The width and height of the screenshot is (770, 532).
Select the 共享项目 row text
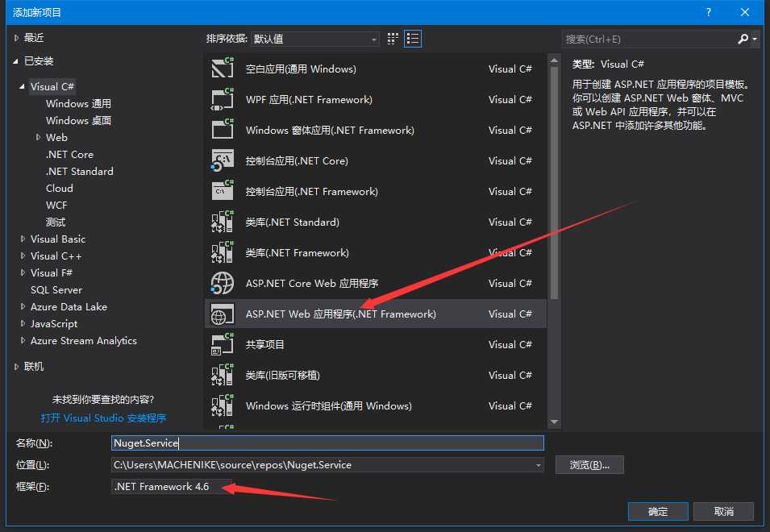click(264, 344)
